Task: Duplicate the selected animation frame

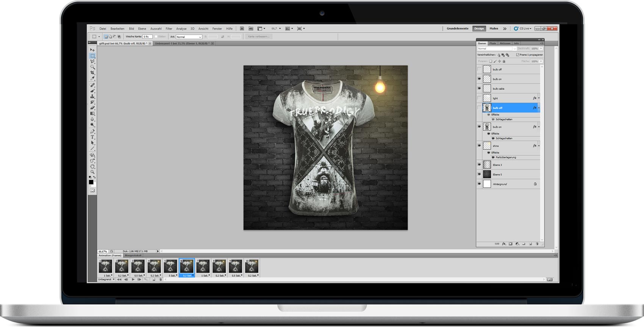Action: pos(154,280)
